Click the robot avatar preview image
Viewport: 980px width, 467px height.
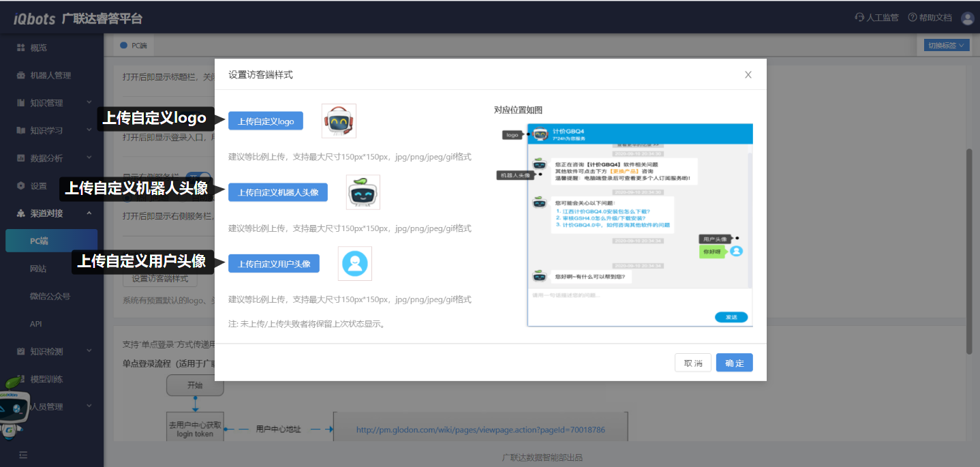point(363,192)
